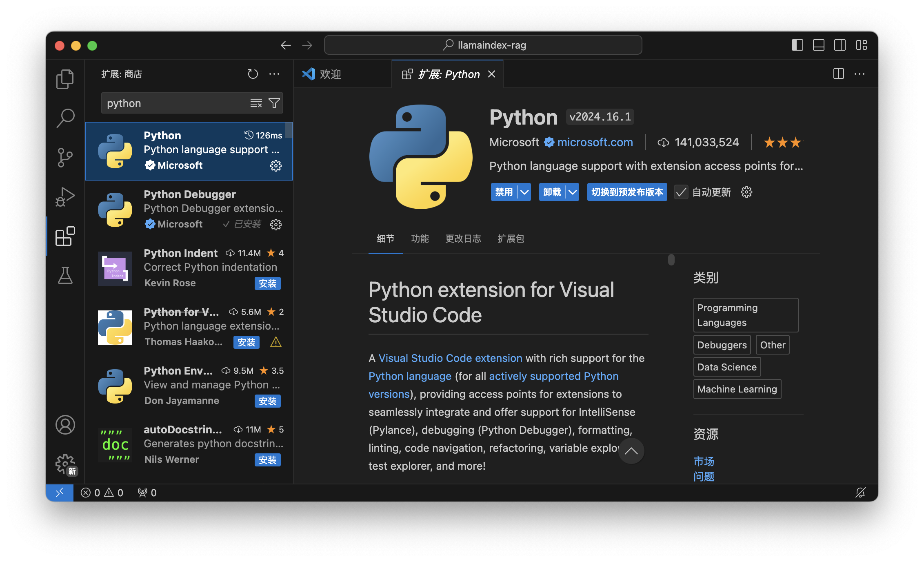Toggle the bottom panel layout icon

(x=818, y=45)
